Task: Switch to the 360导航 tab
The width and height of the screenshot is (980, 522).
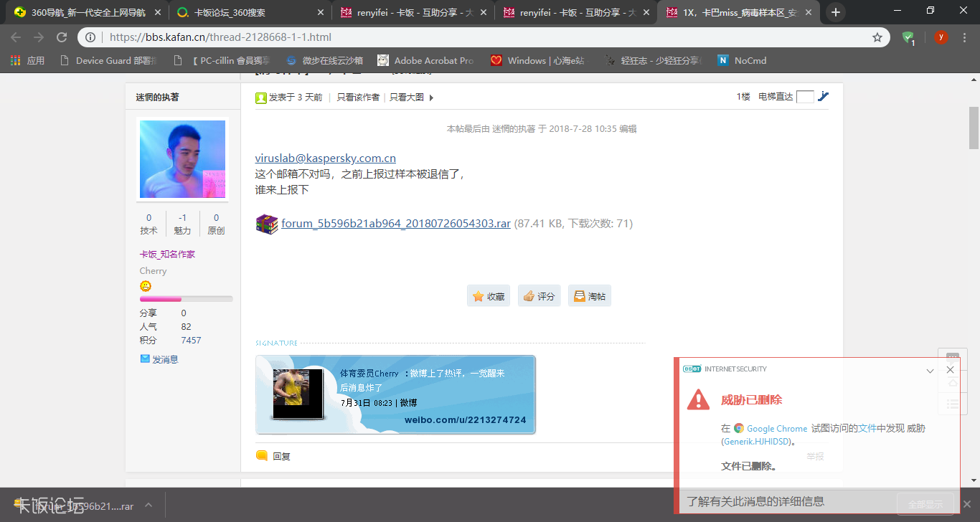Action: (88, 12)
